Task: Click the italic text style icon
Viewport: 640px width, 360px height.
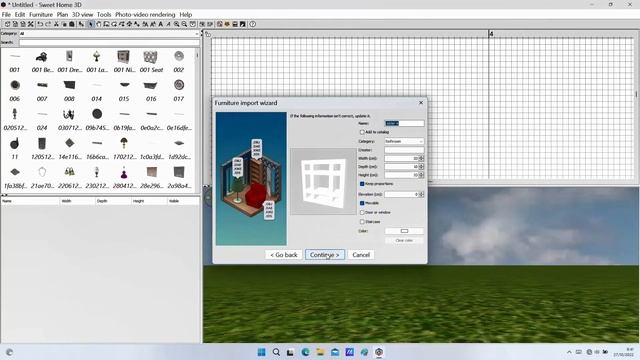Action: click(x=168, y=24)
